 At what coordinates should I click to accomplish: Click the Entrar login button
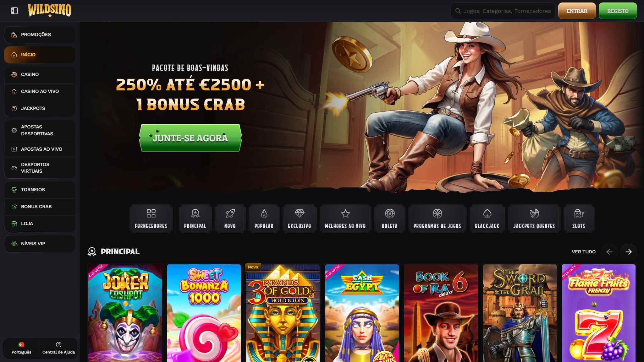coord(577,11)
